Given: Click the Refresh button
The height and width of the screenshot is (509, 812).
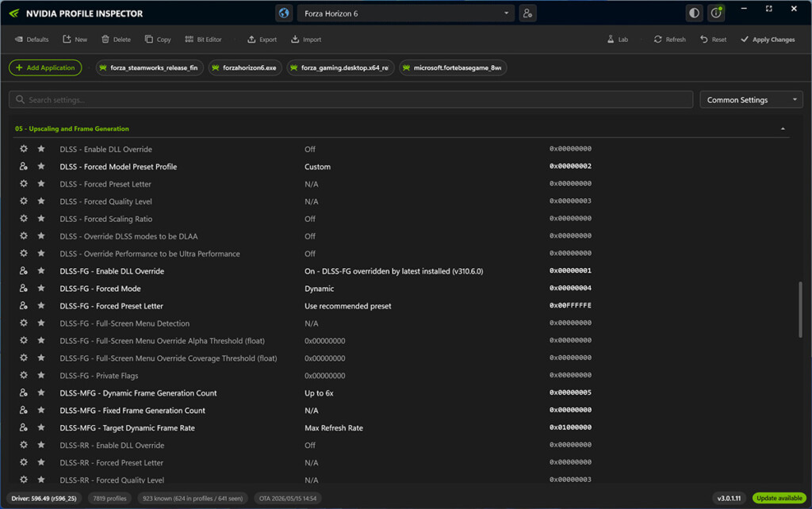Looking at the screenshot, I should [x=669, y=40].
